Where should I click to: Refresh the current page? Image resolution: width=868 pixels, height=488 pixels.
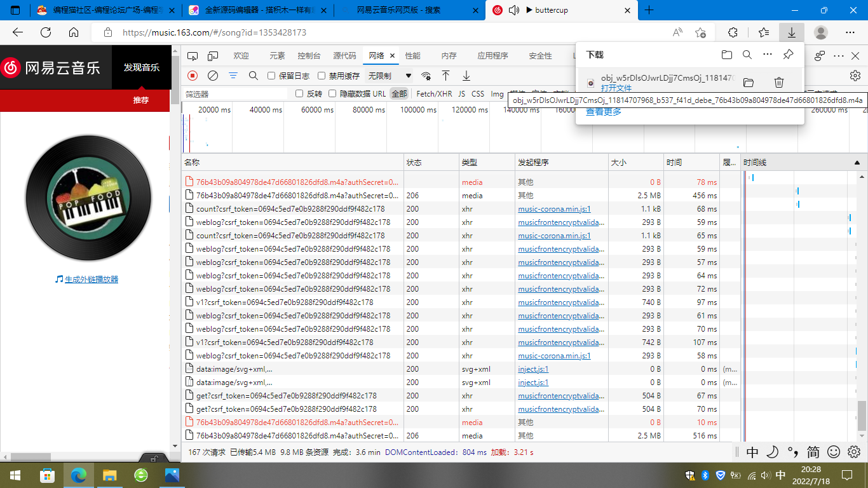pyautogui.click(x=46, y=32)
